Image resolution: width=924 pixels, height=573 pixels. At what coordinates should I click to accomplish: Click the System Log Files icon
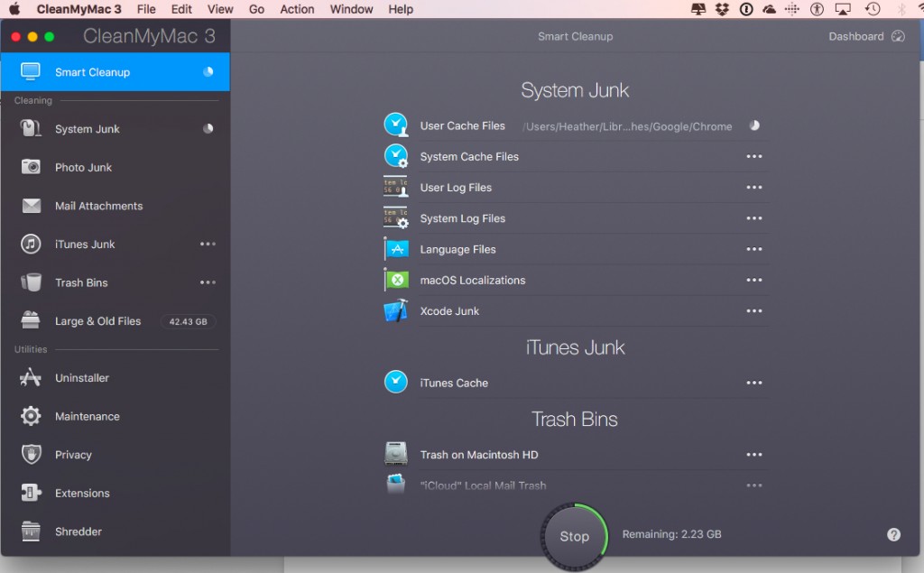[x=396, y=217]
